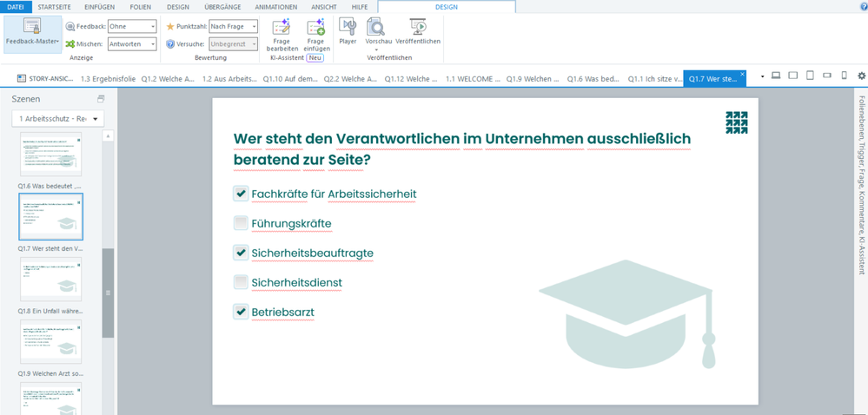
Task: Click Frage bearbeiten AI assistant icon
Action: 282,30
